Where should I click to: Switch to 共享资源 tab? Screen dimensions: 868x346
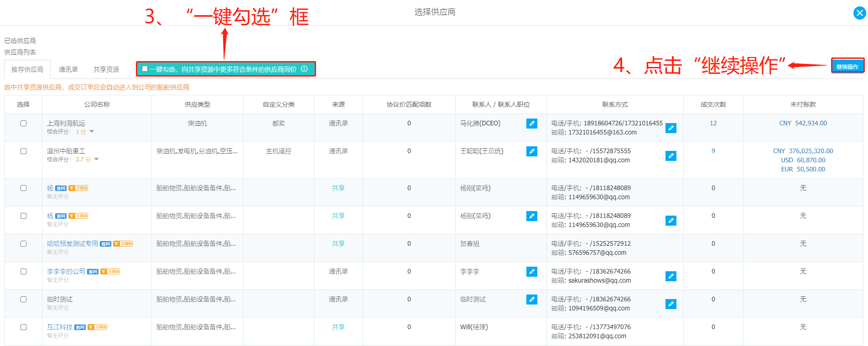tap(106, 69)
